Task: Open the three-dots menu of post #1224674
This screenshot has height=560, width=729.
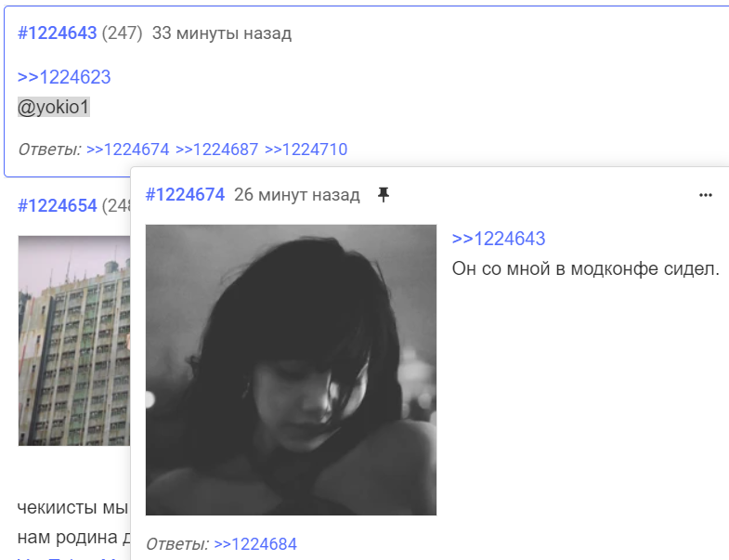Action: click(705, 195)
